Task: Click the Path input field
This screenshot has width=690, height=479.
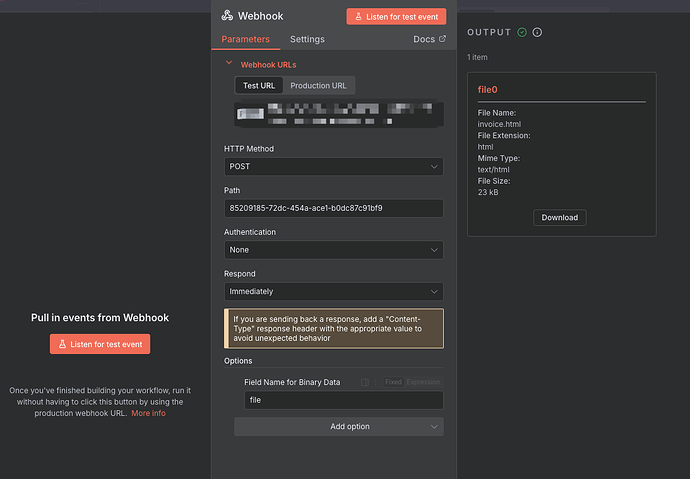Action: (333, 208)
